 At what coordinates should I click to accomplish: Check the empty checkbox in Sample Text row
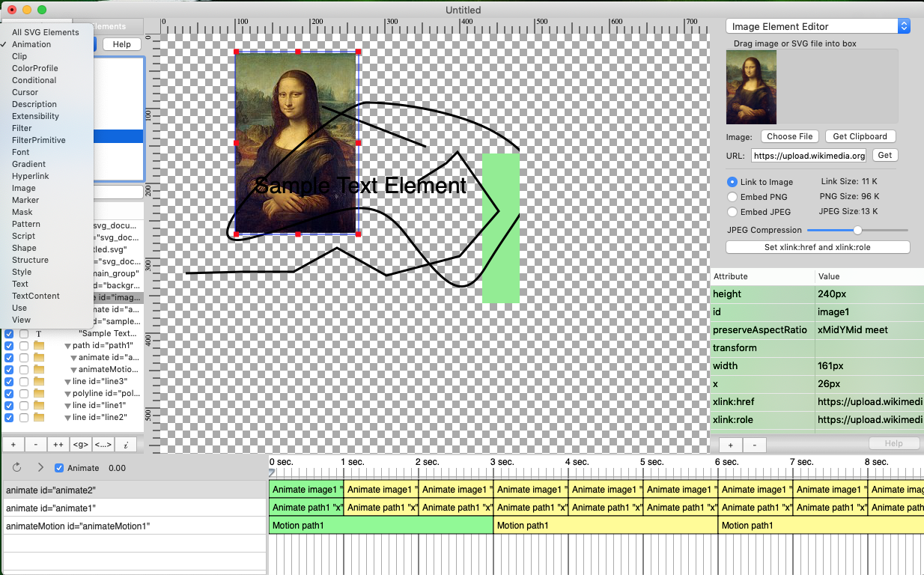24,334
